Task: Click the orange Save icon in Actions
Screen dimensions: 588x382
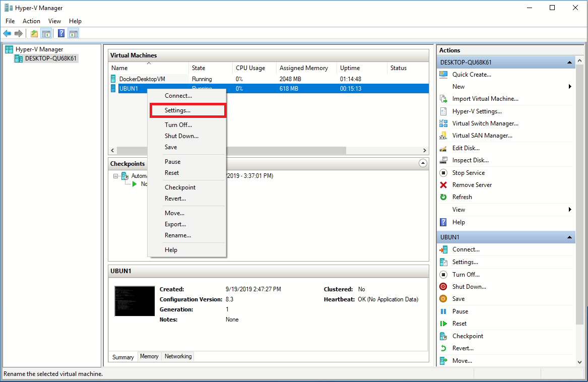Action: coord(443,299)
